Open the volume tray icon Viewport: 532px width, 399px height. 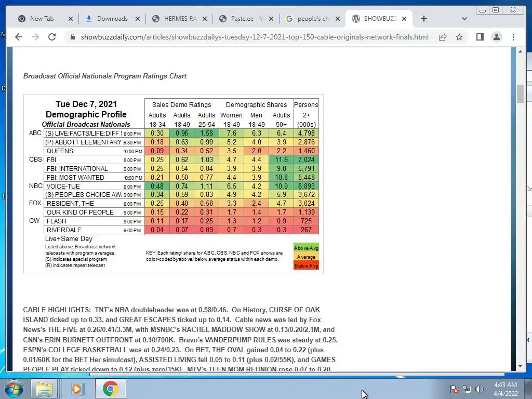pos(480,389)
